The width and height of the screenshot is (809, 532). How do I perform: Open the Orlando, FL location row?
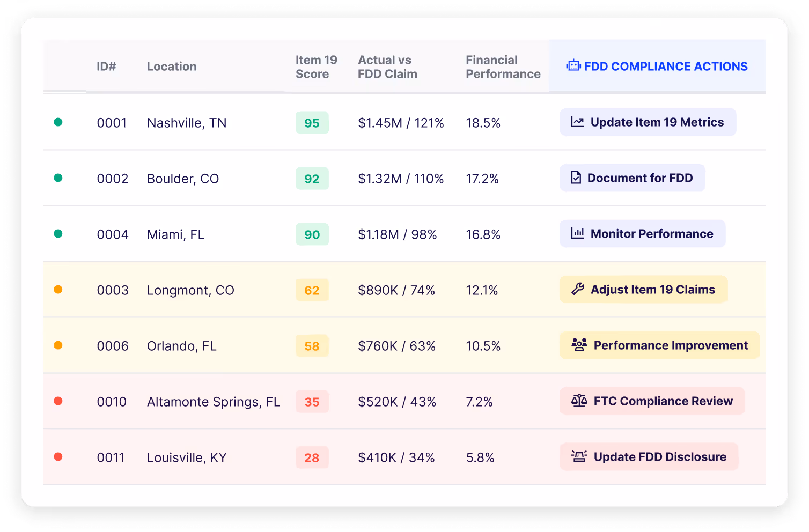tap(182, 346)
